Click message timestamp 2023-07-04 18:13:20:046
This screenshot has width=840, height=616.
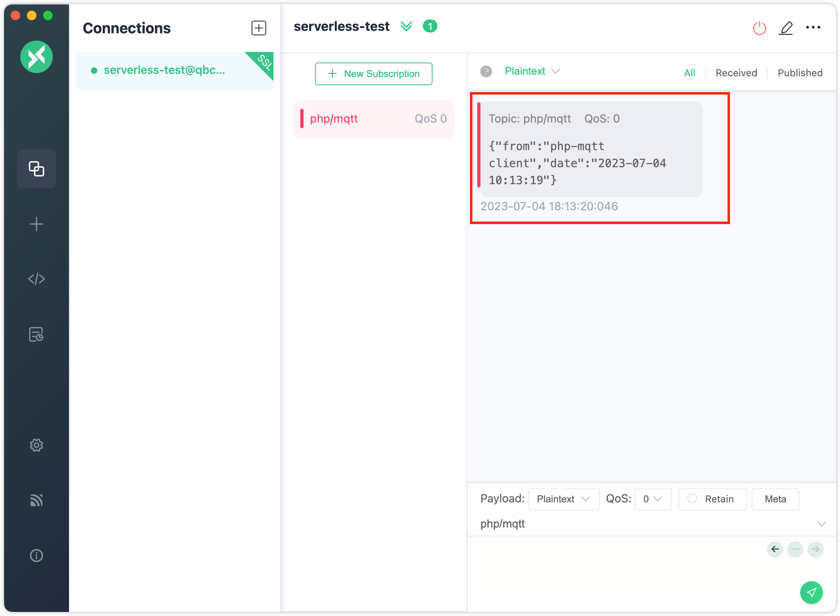(x=549, y=207)
